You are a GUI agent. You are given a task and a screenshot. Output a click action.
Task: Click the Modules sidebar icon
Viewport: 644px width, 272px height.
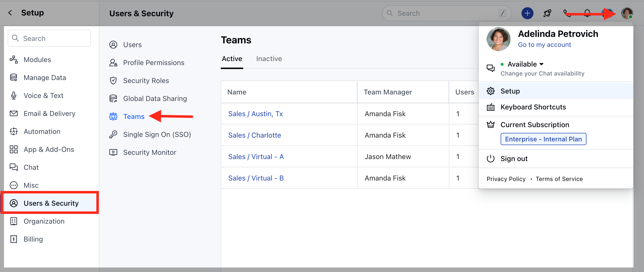(13, 60)
